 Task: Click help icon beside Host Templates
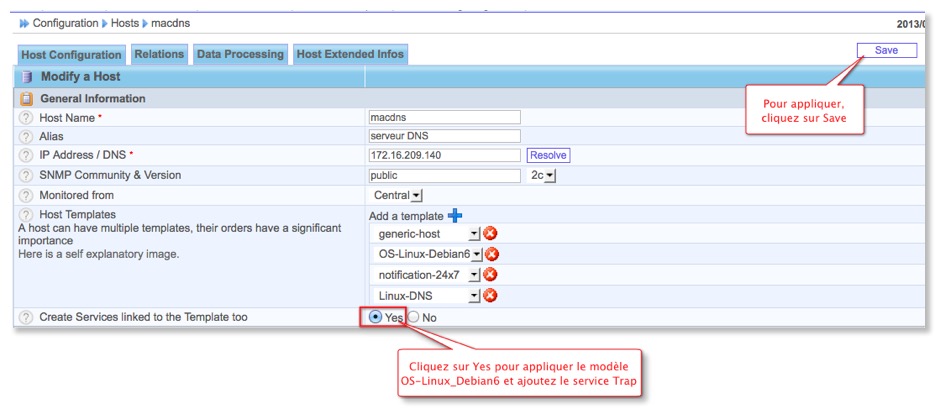click(x=26, y=215)
